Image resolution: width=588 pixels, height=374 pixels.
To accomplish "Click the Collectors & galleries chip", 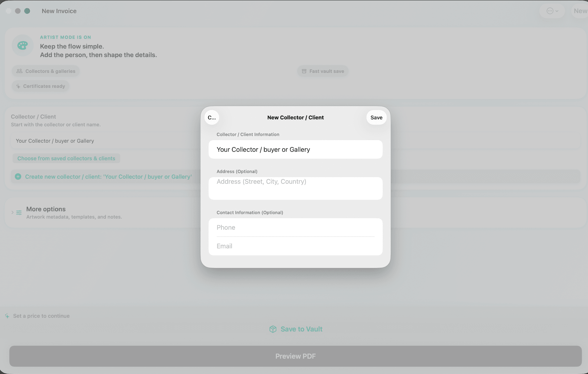I will (46, 71).
